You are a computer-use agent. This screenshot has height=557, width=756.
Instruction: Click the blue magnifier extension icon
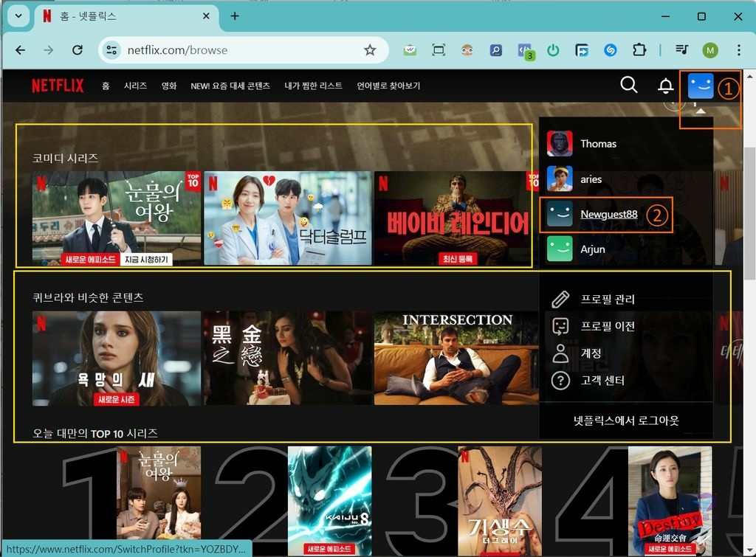tap(495, 49)
